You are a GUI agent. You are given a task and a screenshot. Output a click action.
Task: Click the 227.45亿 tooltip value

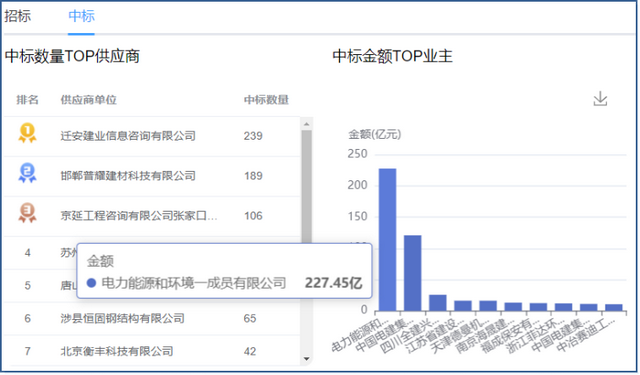(x=333, y=283)
